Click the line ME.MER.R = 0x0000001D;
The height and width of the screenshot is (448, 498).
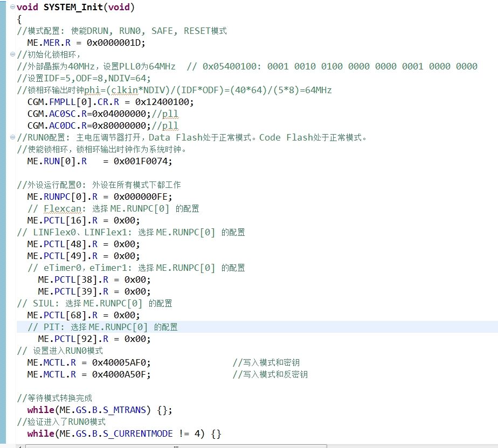(86, 43)
